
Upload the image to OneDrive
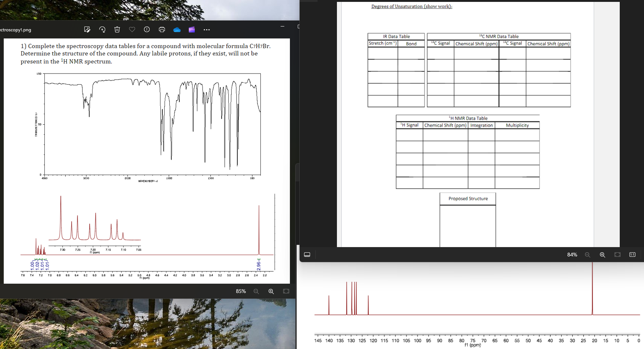pyautogui.click(x=176, y=29)
